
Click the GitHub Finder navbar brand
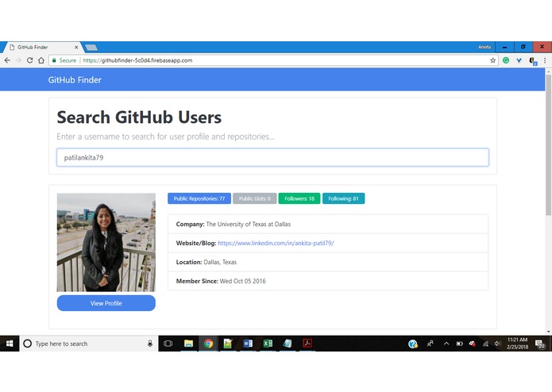click(x=75, y=80)
